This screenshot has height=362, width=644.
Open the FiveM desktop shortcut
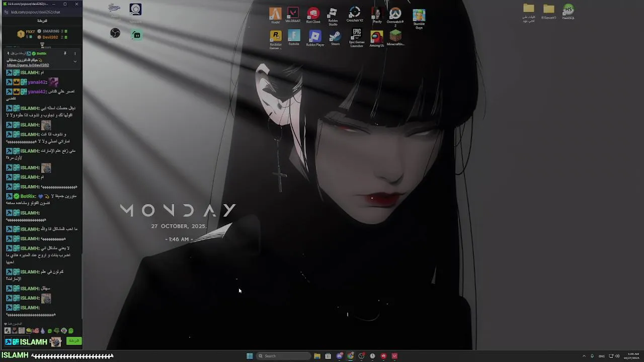pos(275,16)
